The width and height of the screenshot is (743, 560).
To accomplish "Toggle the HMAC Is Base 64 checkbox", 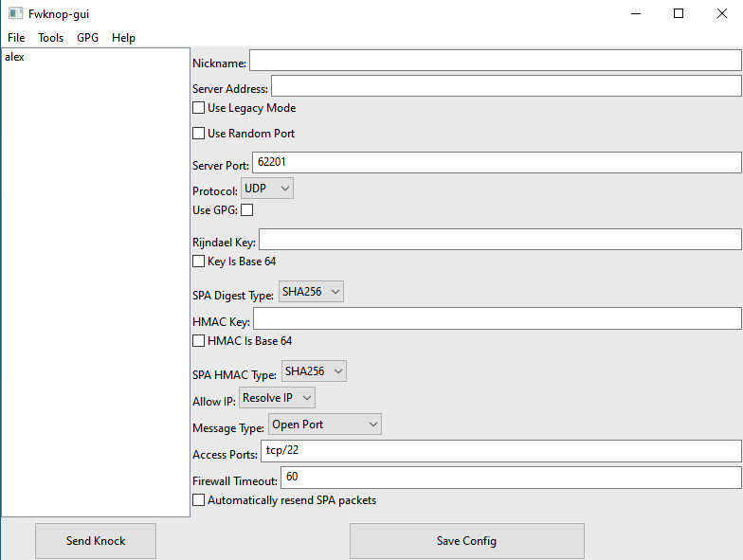I will click(x=199, y=341).
